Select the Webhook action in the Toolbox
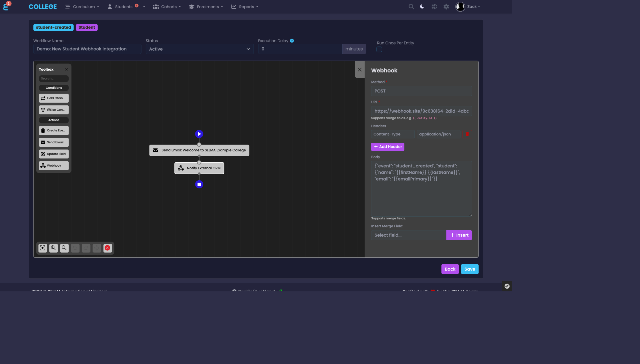Viewport: 640px width, 364px height. [53, 165]
